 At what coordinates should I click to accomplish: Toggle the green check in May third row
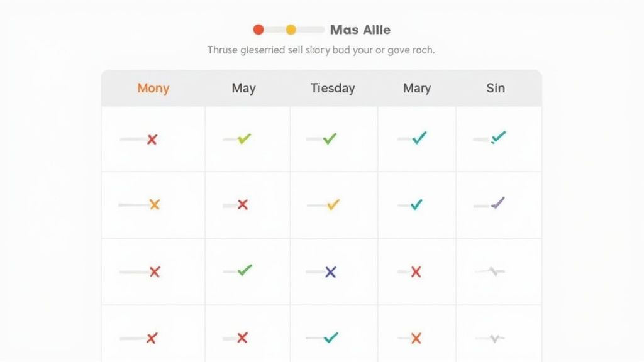(x=245, y=270)
